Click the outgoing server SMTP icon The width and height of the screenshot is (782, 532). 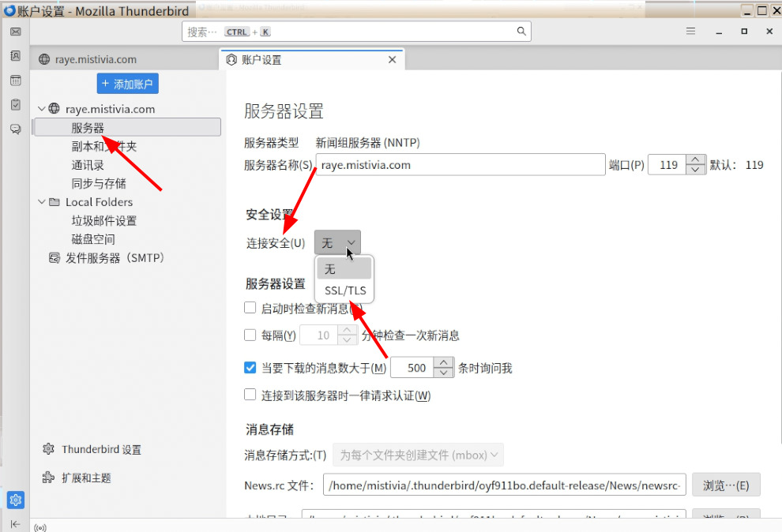point(54,257)
